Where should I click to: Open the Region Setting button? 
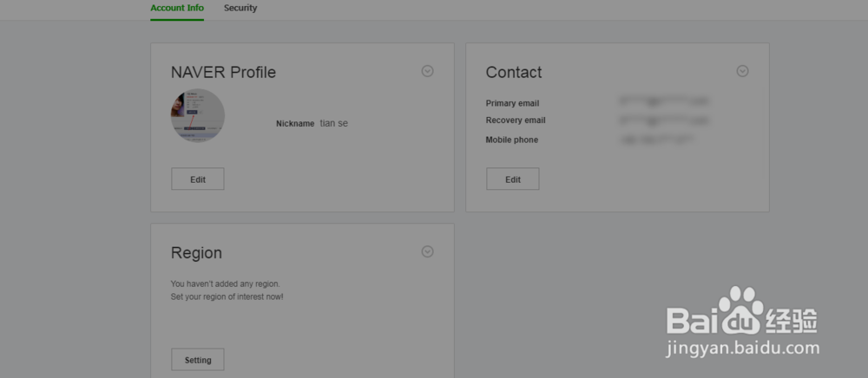coord(198,359)
